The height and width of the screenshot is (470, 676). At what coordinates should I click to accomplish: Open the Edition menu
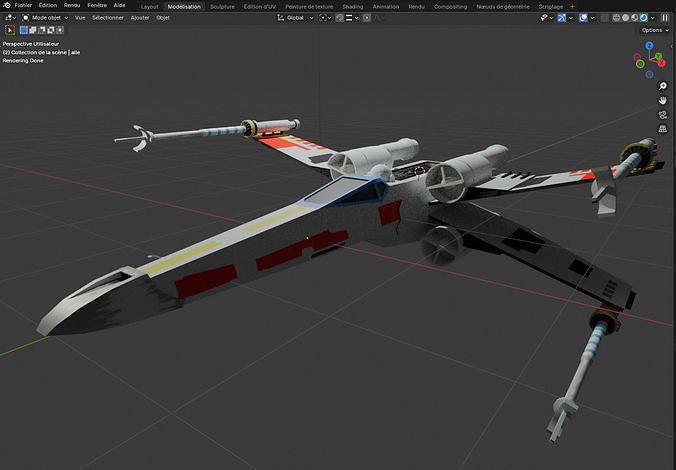pos(47,5)
